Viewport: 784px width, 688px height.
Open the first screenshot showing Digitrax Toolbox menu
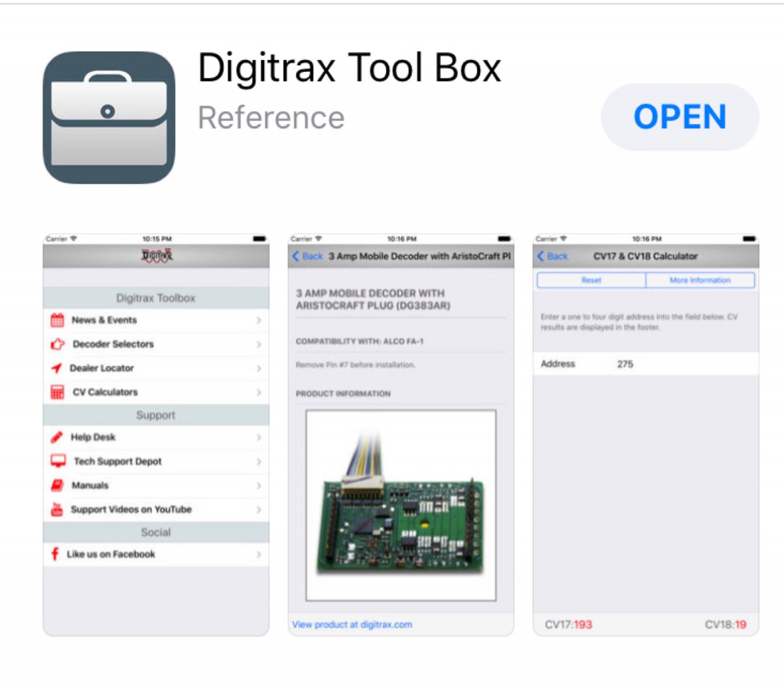[x=156, y=435]
